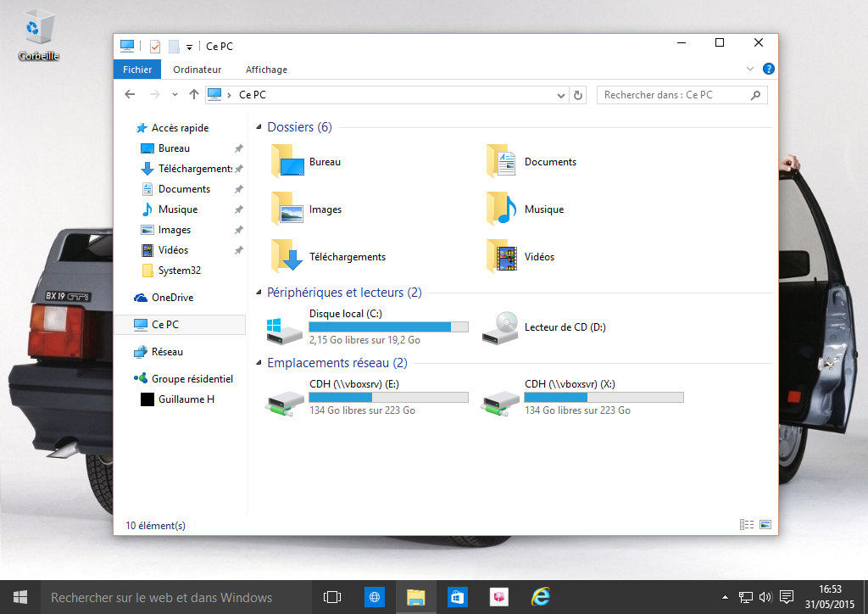
Task: Collapse the Périphériques et lecteurs group
Action: point(259,293)
